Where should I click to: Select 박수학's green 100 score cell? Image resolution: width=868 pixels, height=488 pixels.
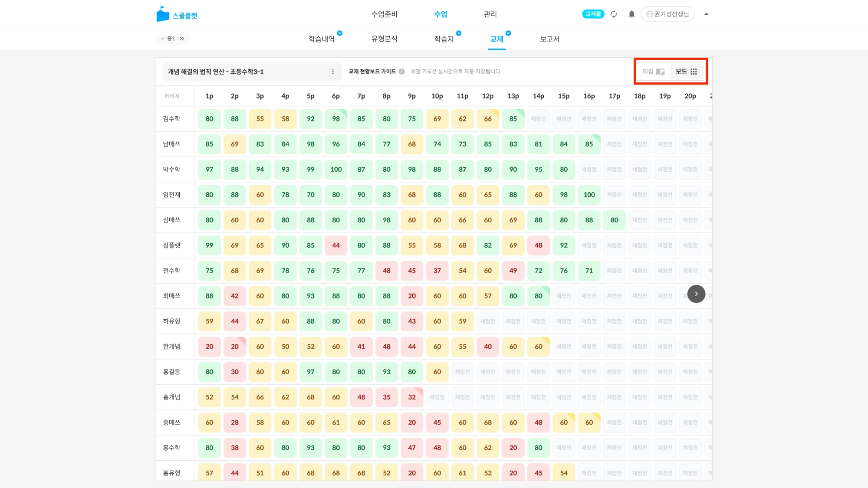click(x=336, y=170)
